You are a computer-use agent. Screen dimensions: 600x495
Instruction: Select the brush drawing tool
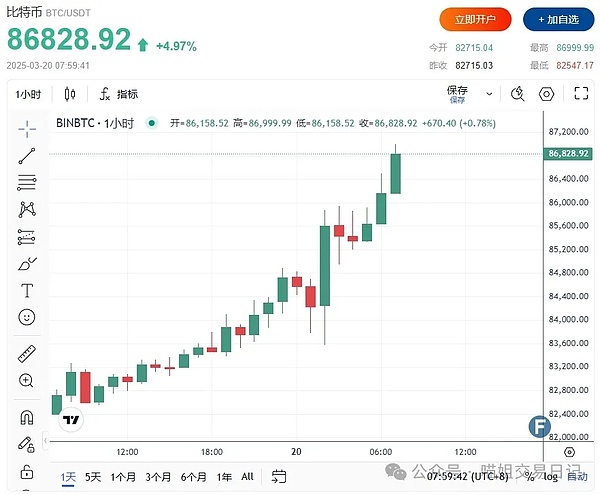click(x=27, y=264)
